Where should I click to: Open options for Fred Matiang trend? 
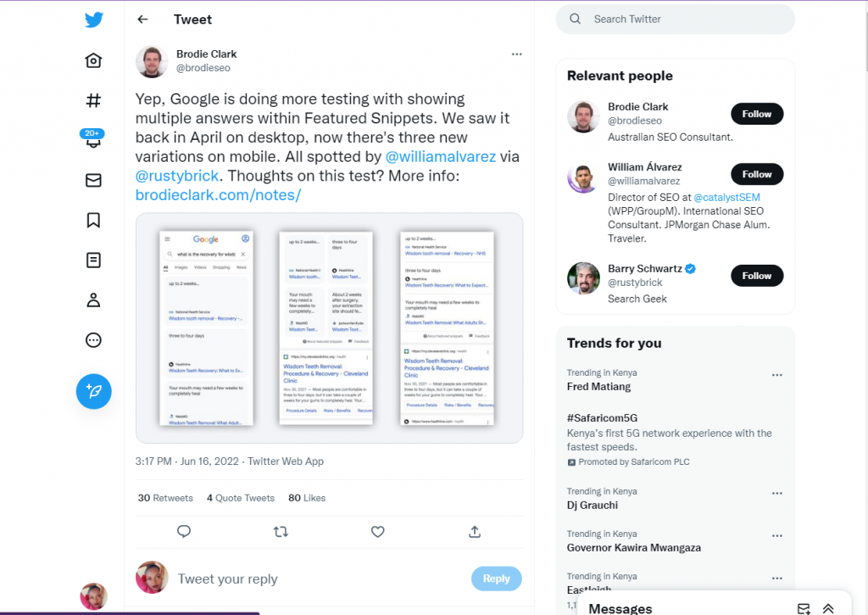[x=777, y=375]
